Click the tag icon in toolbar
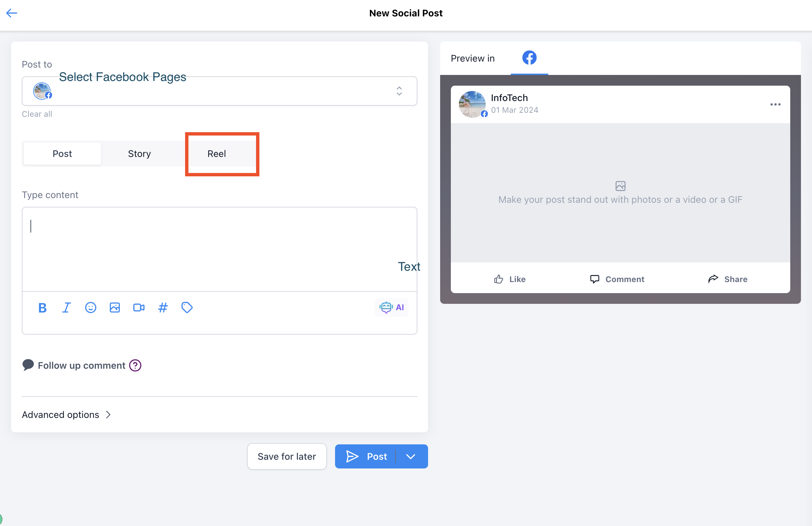The width and height of the screenshot is (812, 526). coord(187,308)
